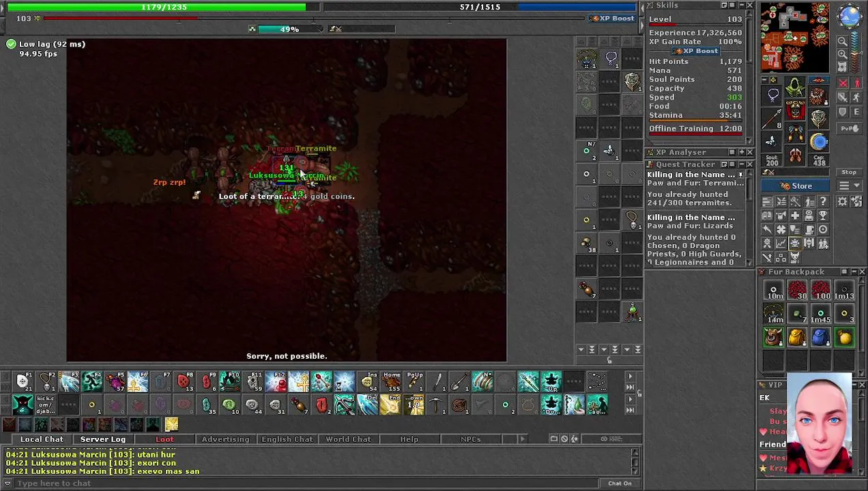Open the question mark help icon

pyautogui.click(x=823, y=201)
